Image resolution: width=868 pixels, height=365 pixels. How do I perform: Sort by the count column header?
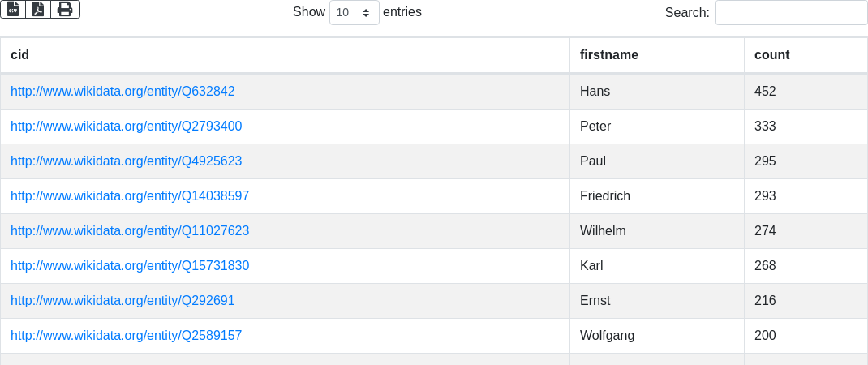coord(771,55)
